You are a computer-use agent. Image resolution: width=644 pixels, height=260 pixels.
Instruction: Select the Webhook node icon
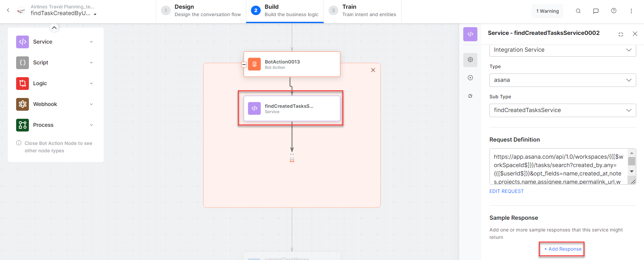click(x=23, y=104)
